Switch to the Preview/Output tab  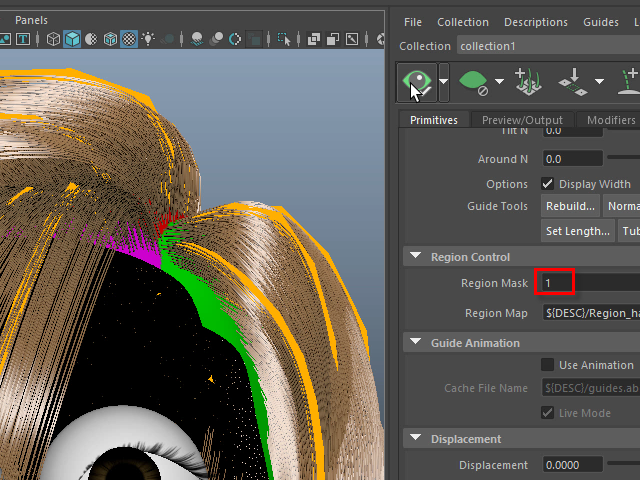point(522,120)
